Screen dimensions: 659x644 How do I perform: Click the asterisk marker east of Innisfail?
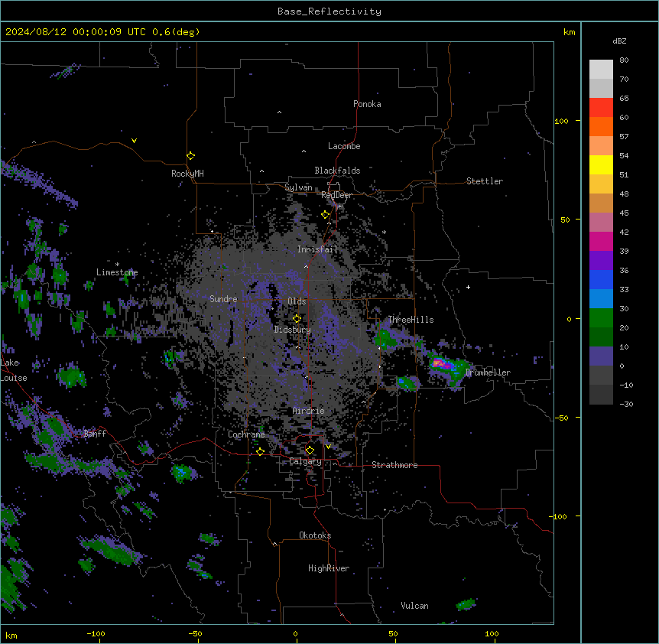tap(384, 233)
